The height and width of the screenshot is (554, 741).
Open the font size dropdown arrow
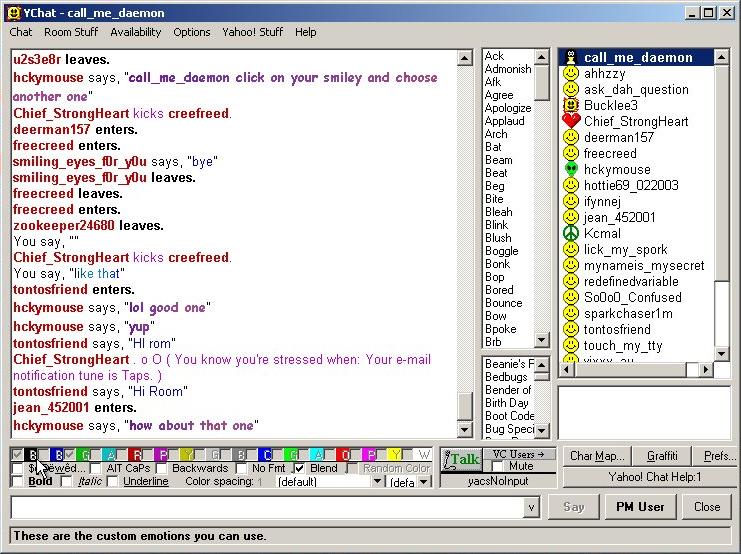click(x=423, y=482)
